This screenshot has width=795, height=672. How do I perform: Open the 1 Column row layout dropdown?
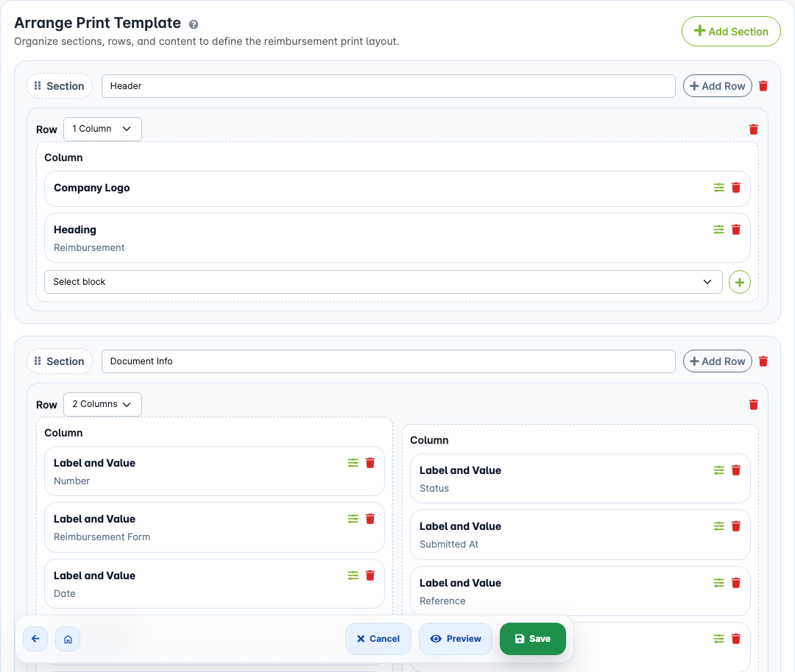[102, 129]
